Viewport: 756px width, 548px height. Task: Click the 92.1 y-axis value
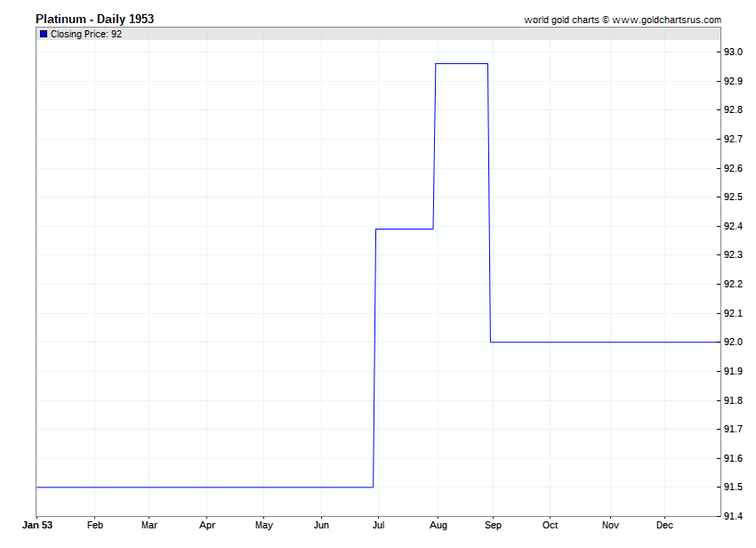(x=733, y=313)
